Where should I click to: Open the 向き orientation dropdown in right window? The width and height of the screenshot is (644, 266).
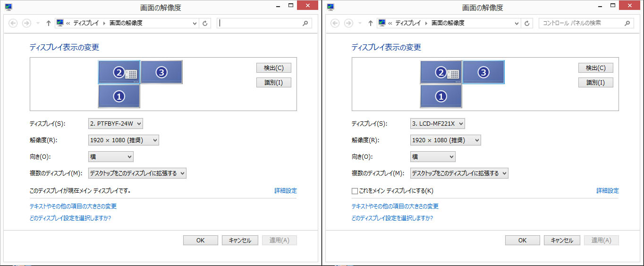[x=433, y=157]
